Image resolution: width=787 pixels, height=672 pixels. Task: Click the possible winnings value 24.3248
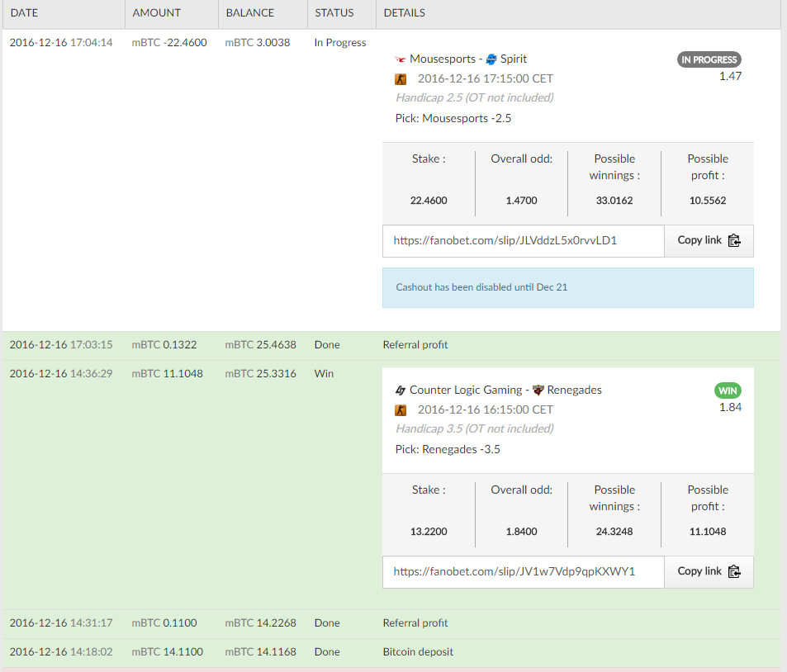click(614, 532)
